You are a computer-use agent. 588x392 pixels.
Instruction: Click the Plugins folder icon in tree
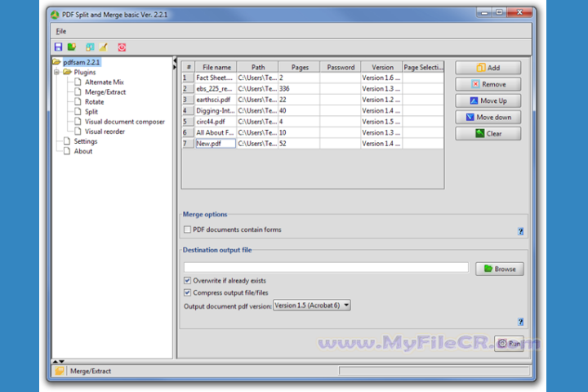68,72
